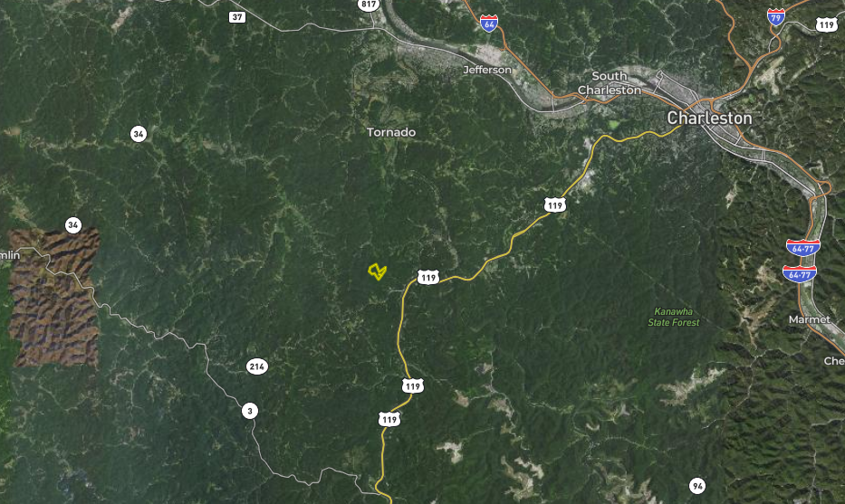The image size is (845, 504).
Task: Select route 34 shield touching brown terrain tile
Action: pyautogui.click(x=72, y=224)
